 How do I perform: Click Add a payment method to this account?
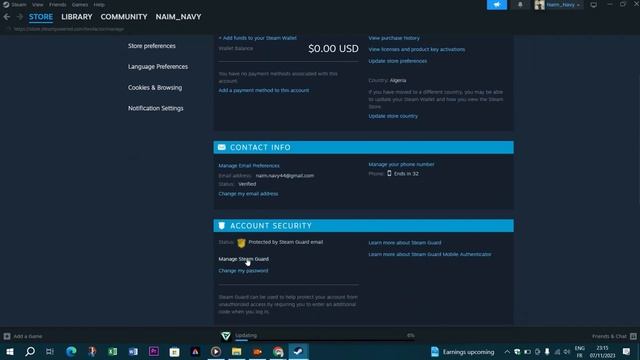click(264, 90)
